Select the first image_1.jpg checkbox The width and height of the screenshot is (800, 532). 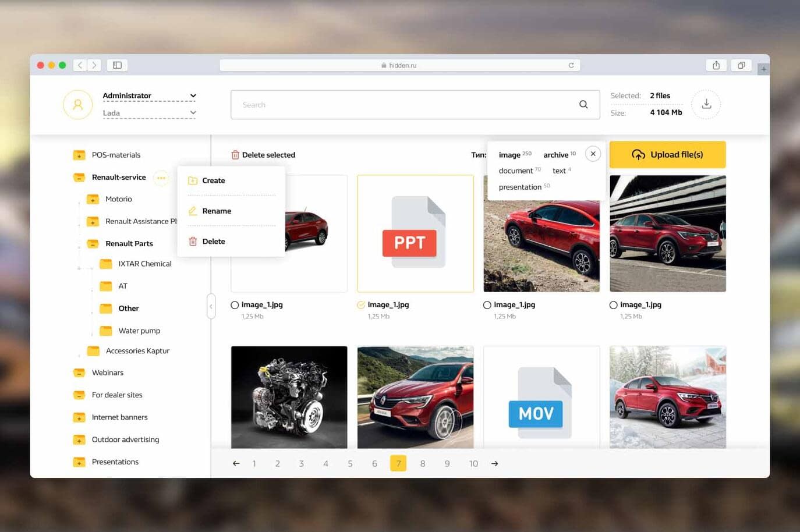click(x=235, y=304)
